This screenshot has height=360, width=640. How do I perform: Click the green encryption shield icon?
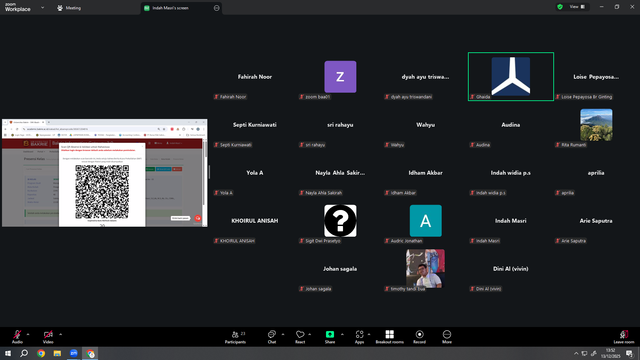point(560,7)
